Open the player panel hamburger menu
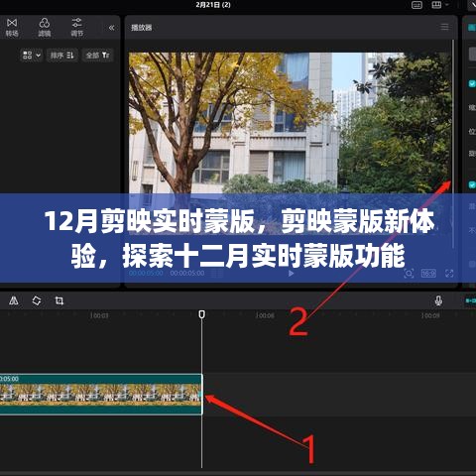This screenshot has height=476, width=476. [x=444, y=27]
